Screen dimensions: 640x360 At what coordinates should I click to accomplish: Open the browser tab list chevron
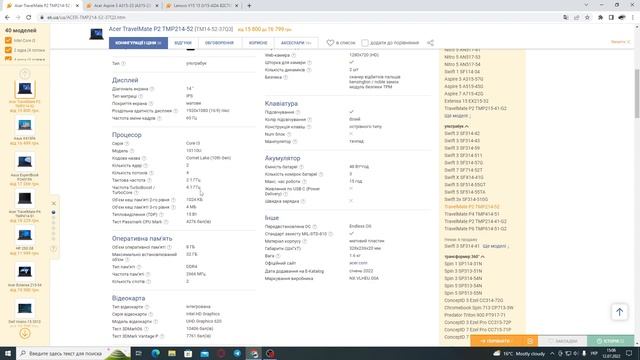[x=586, y=5]
